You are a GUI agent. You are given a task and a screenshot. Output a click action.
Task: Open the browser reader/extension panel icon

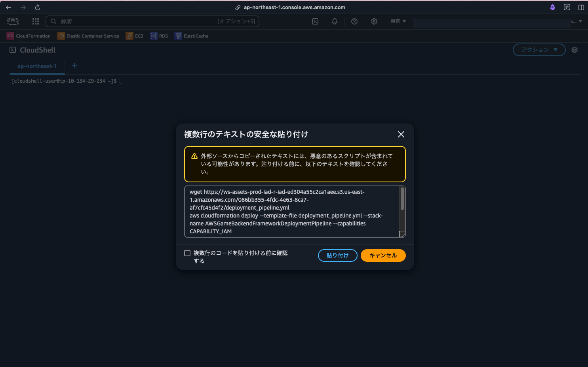(x=567, y=8)
